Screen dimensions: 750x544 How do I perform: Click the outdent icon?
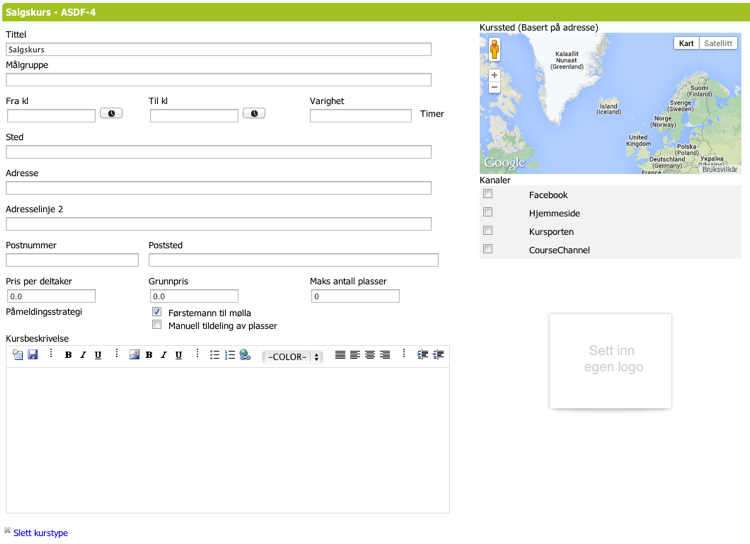422,355
